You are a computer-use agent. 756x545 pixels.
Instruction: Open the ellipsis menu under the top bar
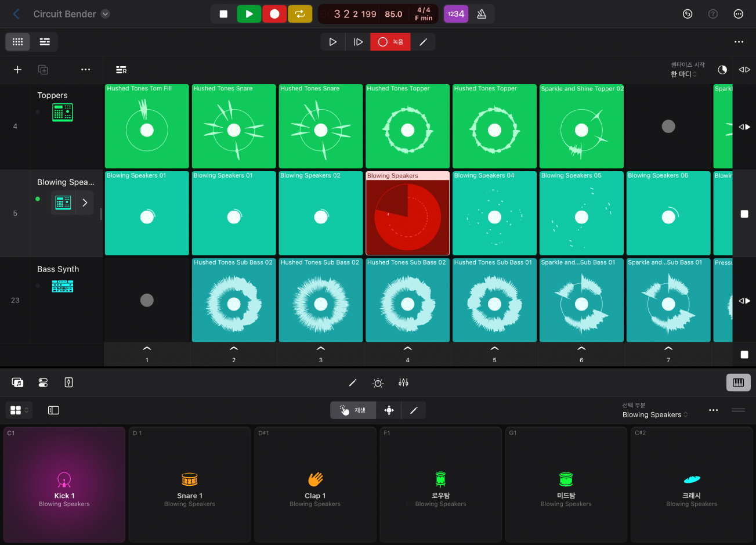coord(739,42)
